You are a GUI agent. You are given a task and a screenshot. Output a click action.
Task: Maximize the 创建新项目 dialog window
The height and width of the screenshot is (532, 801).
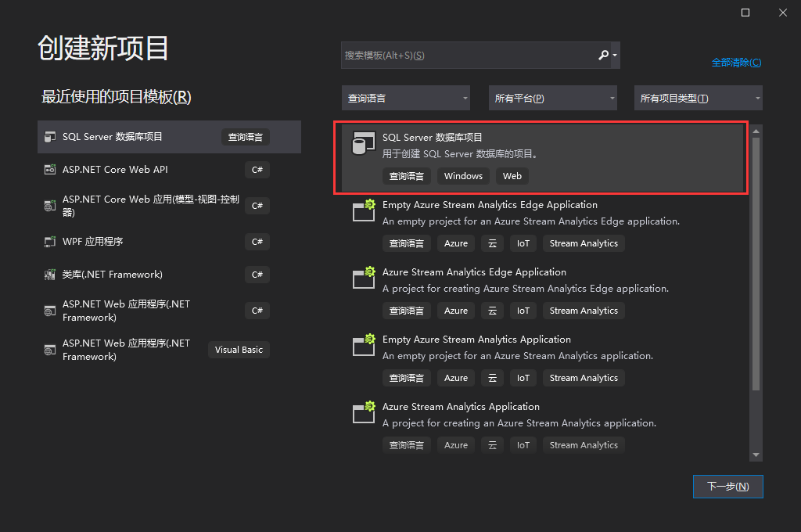[x=745, y=13]
